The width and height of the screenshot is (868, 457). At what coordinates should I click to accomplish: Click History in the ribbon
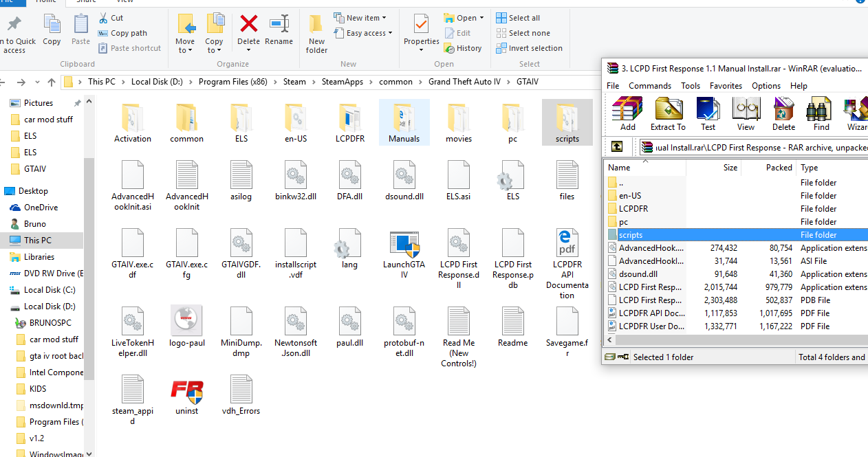pos(463,48)
